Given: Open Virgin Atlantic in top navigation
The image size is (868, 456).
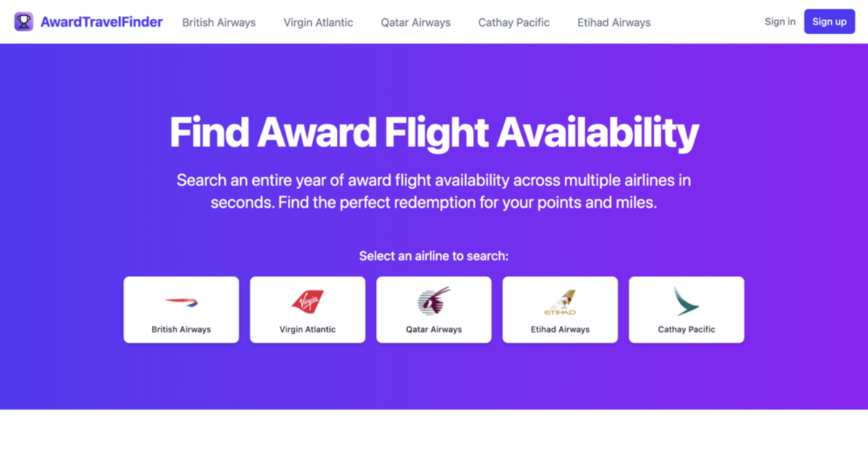Looking at the screenshot, I should pyautogui.click(x=318, y=22).
